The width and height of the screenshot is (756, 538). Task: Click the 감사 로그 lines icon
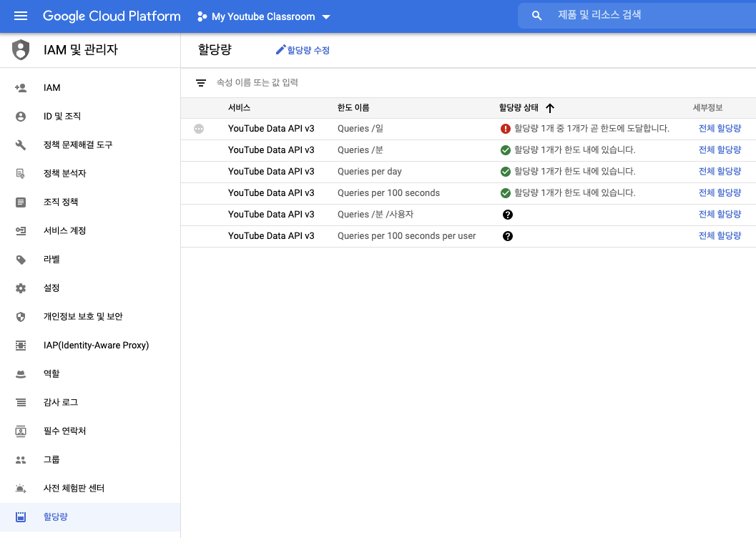(x=21, y=403)
